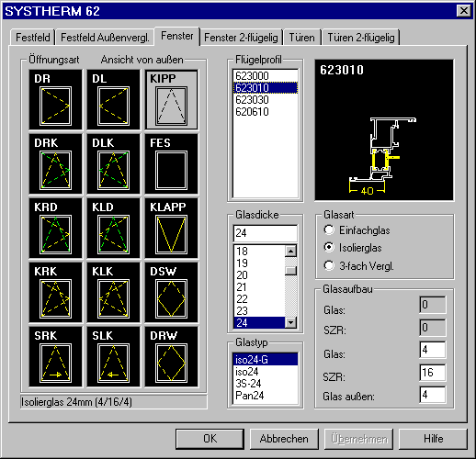Select the KLD opening type icon
Screen dimensions: 476x459
(x=113, y=229)
